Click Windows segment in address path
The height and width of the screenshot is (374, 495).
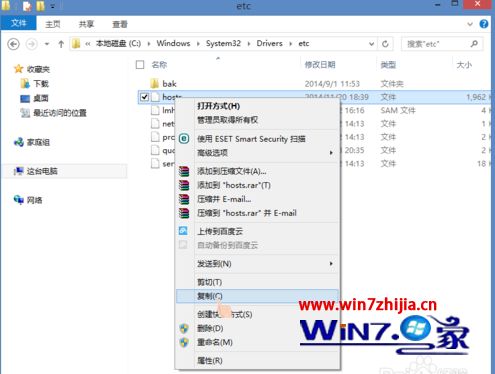pyautogui.click(x=173, y=43)
